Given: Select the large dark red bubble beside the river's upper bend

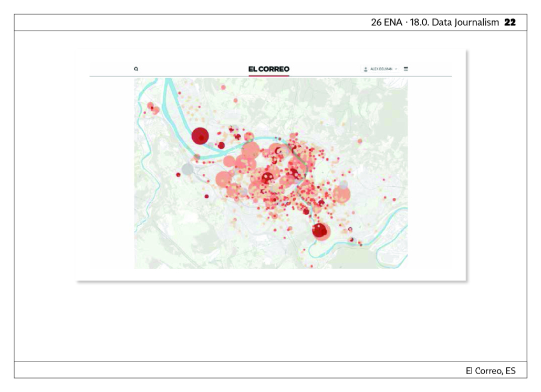Looking at the screenshot, I should click(200, 136).
